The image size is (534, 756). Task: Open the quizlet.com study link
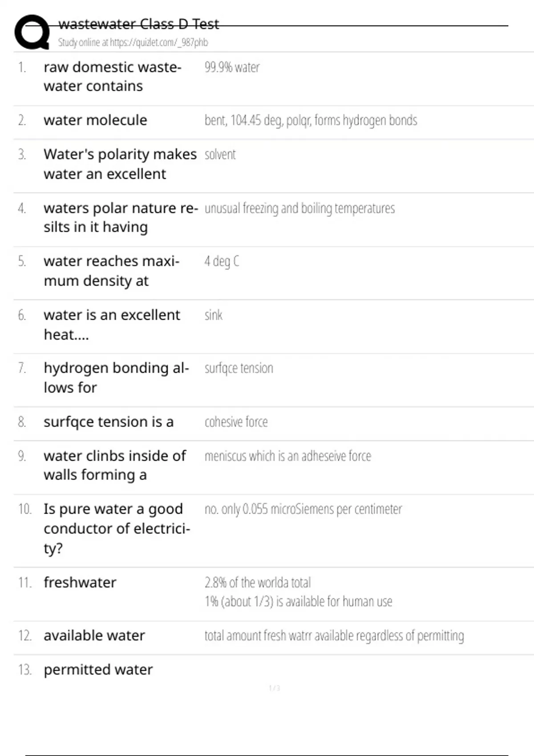tap(133, 42)
